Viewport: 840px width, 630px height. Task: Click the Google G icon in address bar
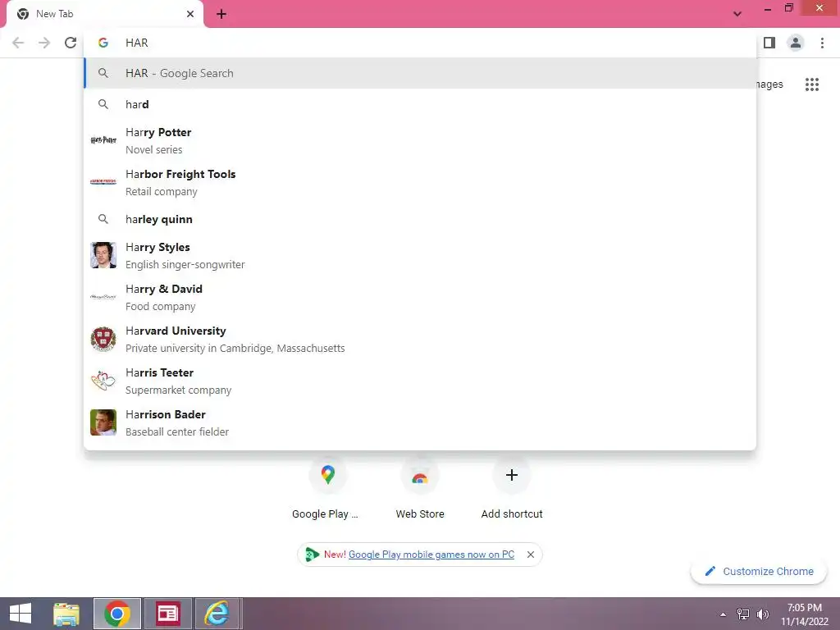[103, 43]
